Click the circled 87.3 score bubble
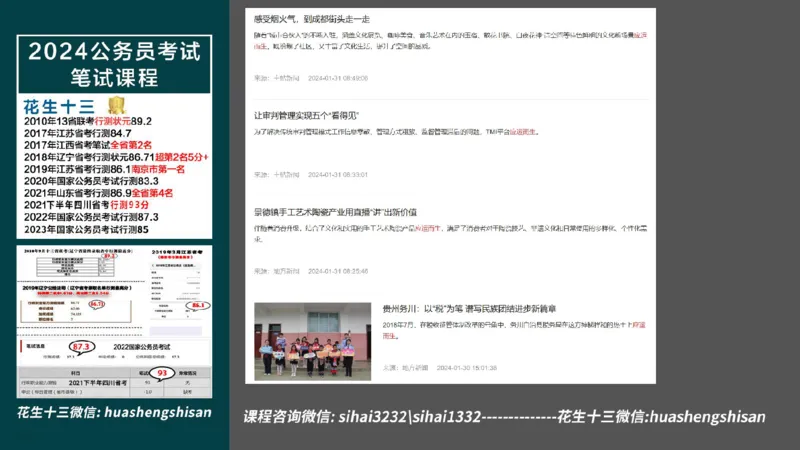Viewport: 800px width, 450px height. (81, 347)
